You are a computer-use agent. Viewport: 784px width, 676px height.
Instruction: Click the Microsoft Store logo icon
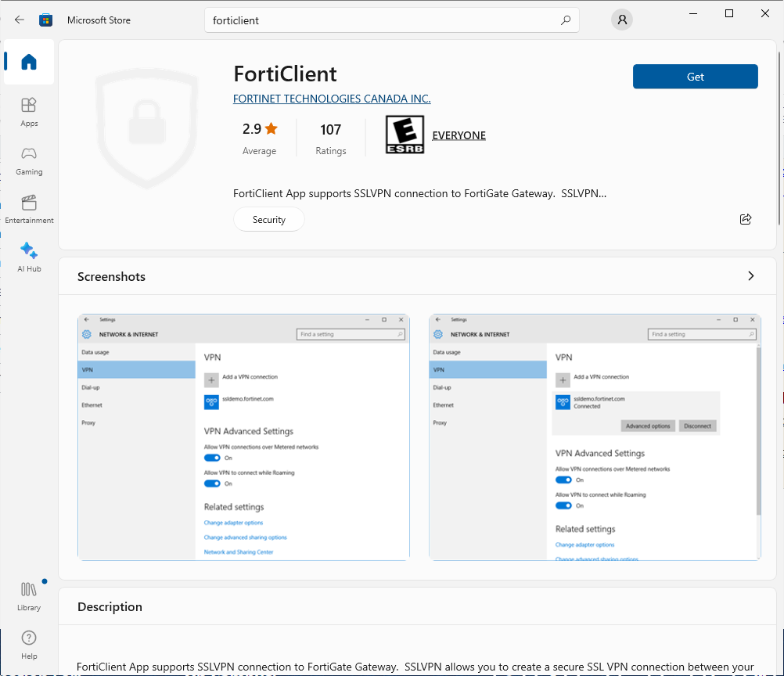click(46, 20)
